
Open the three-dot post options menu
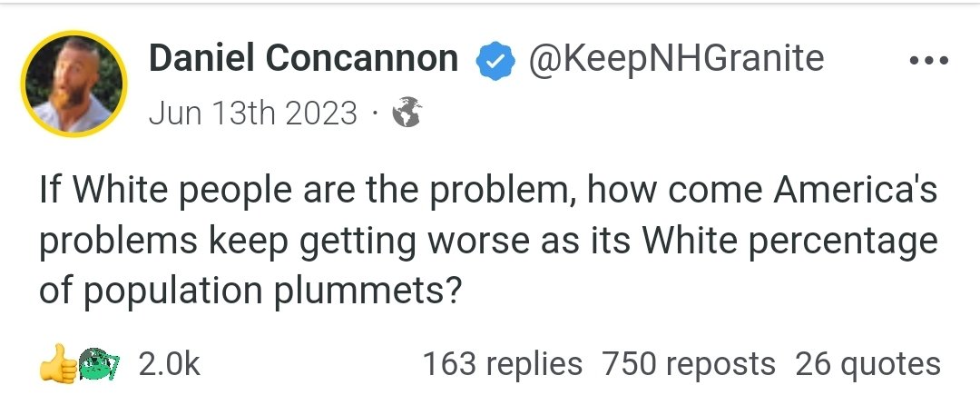[x=928, y=62]
